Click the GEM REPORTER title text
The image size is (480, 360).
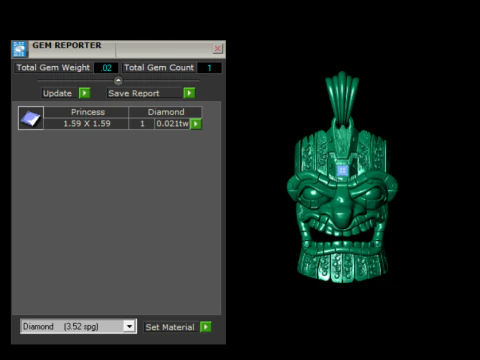tap(67, 45)
